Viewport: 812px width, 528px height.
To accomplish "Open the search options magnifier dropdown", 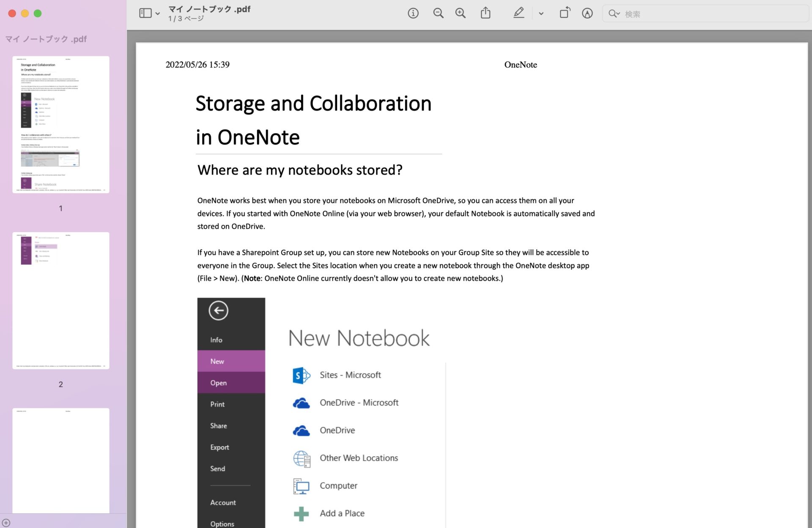I will tap(614, 14).
